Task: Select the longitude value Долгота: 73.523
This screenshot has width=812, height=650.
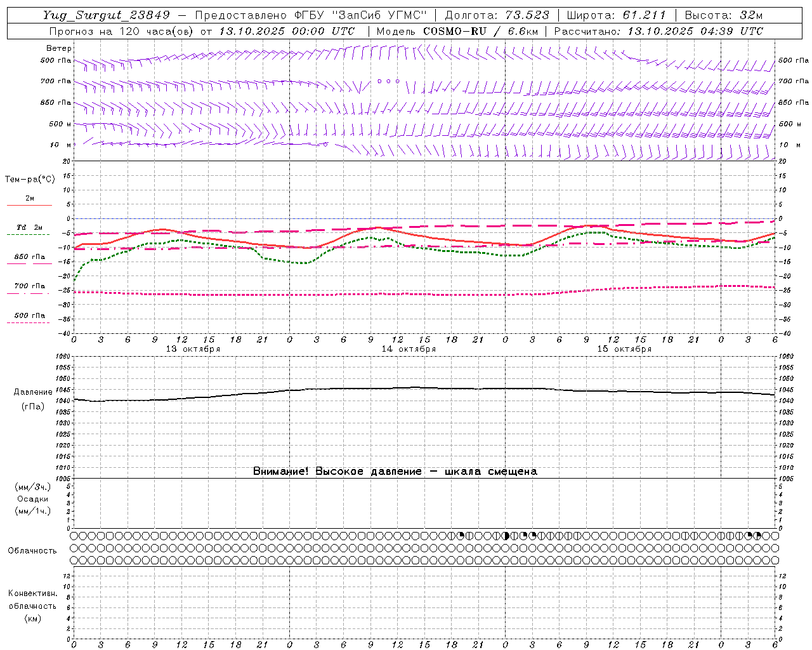Action: 496,15
